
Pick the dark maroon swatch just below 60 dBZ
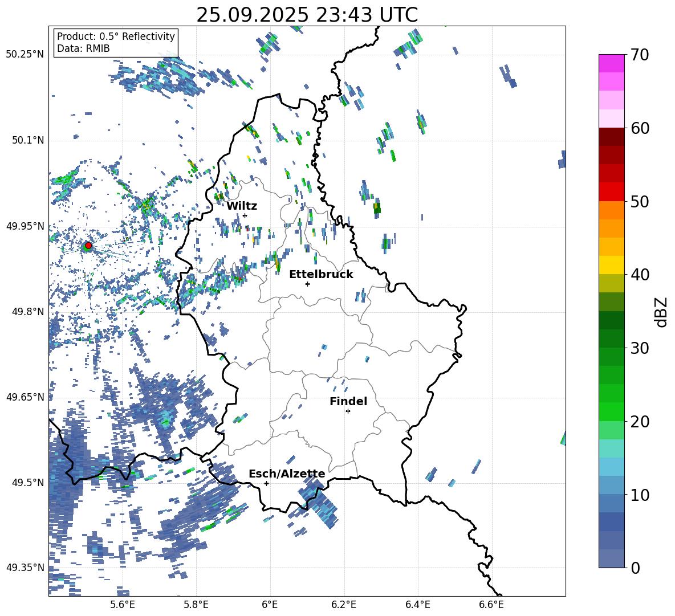click(612, 137)
